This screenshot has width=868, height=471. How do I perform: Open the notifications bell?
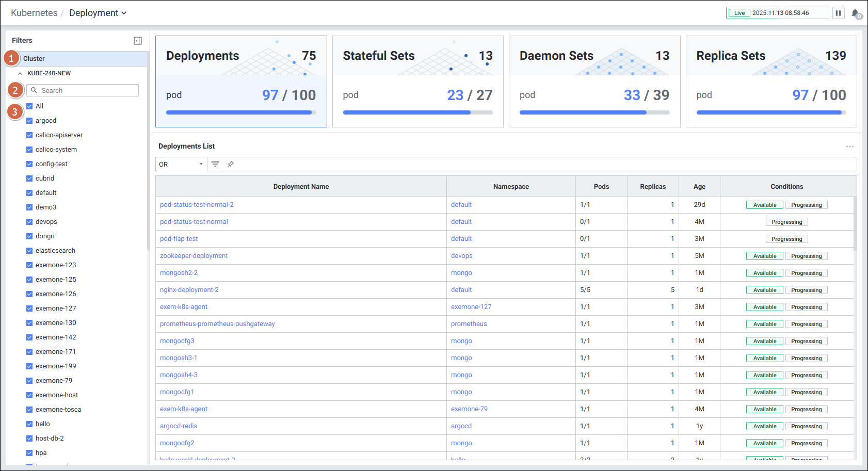click(855, 13)
